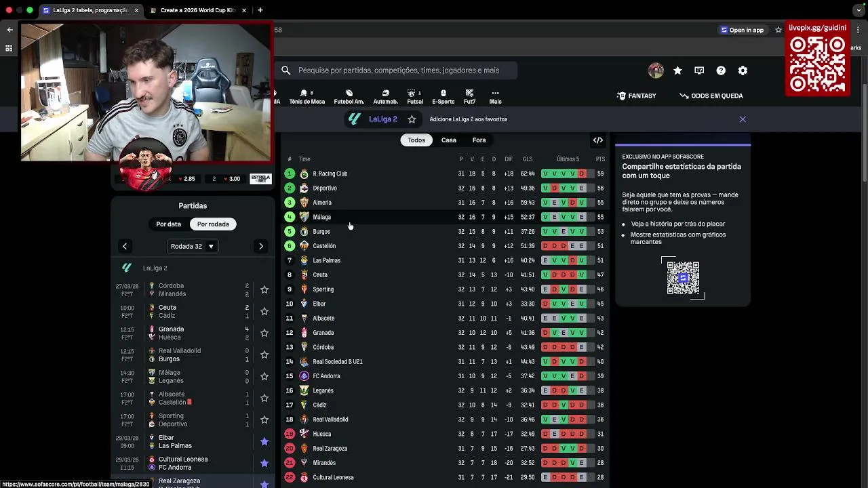
Task: Open Cultural Leonesa vs FC Andorra match
Action: pos(183,464)
